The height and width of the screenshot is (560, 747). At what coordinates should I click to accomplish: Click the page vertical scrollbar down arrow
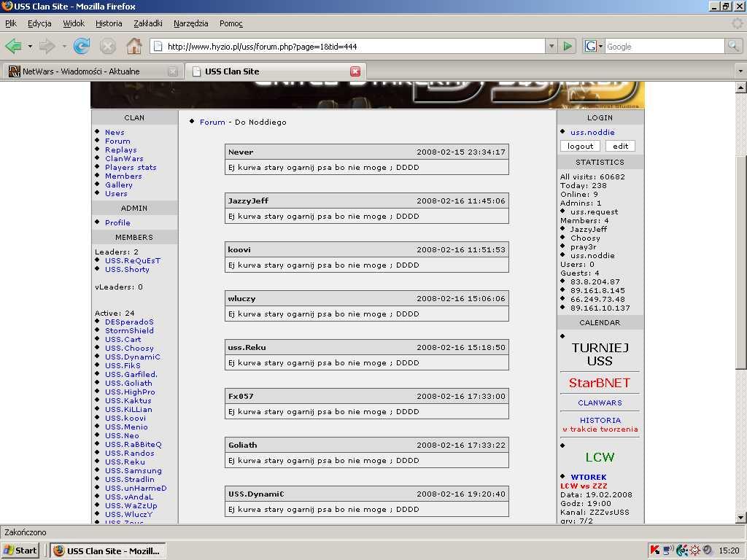741,517
